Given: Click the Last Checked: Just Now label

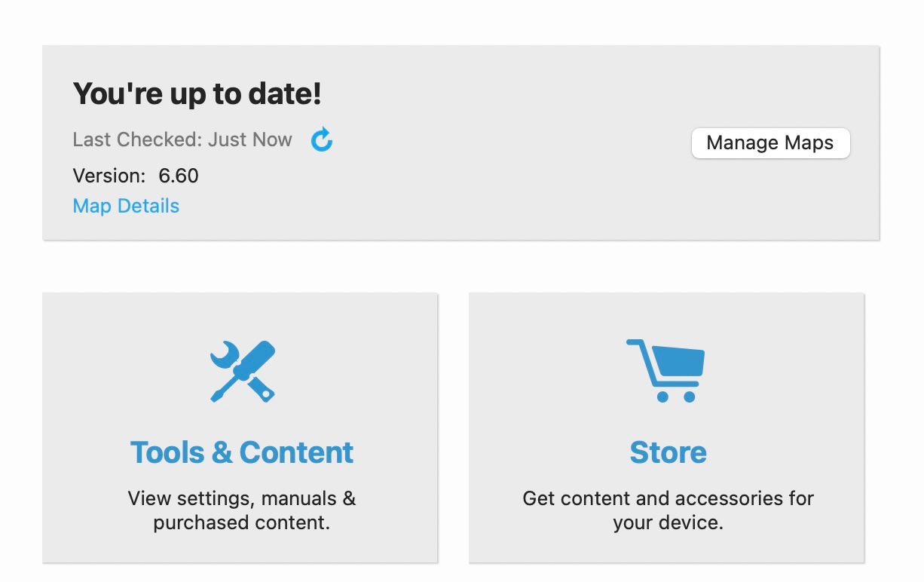Looking at the screenshot, I should (x=182, y=139).
